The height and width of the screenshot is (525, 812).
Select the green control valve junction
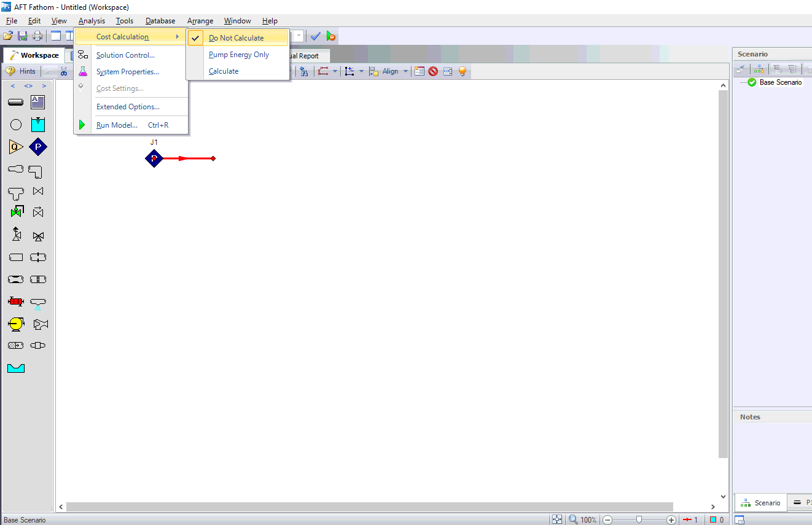16,212
